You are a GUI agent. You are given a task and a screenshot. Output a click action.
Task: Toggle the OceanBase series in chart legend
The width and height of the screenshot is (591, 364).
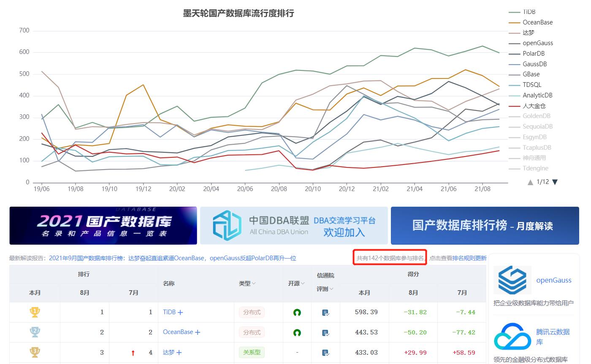531,22
